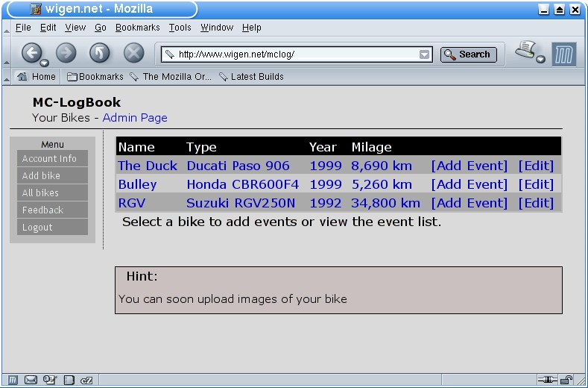Expand the URL bar history dropdown
This screenshot has height=388, width=588.
[425, 54]
